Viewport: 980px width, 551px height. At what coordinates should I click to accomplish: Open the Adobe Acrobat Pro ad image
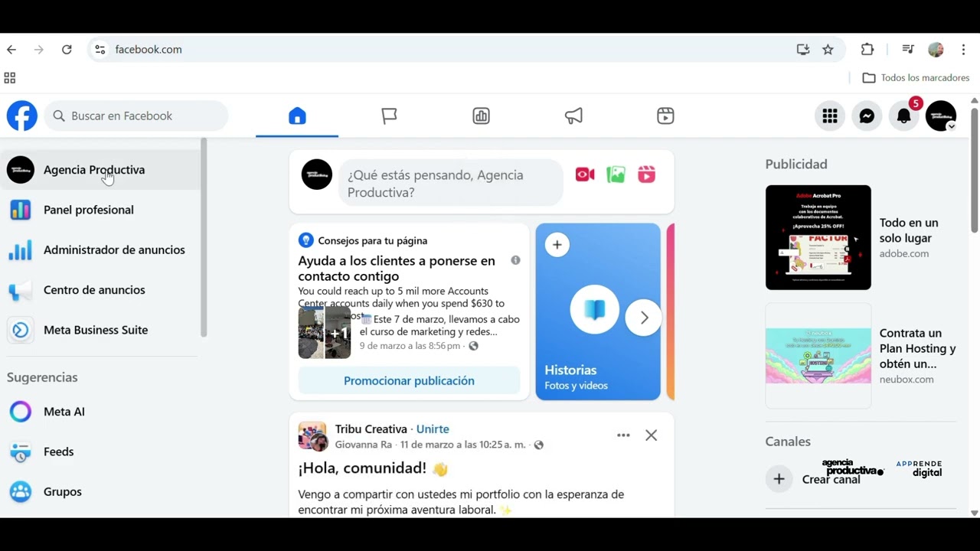pos(818,237)
